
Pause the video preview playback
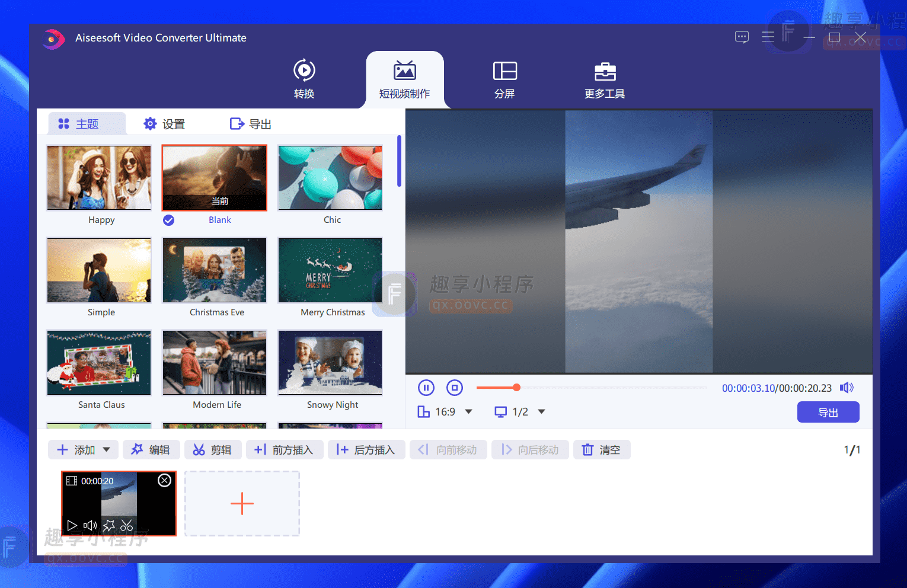tap(426, 388)
